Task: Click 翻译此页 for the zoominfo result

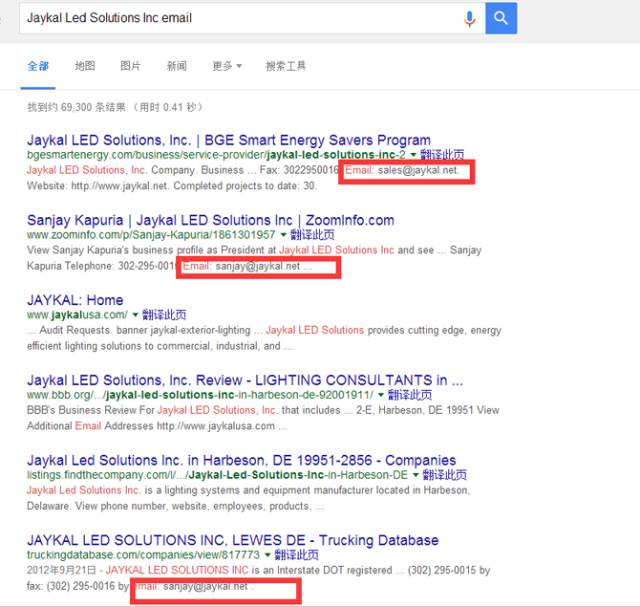Action: [312, 235]
